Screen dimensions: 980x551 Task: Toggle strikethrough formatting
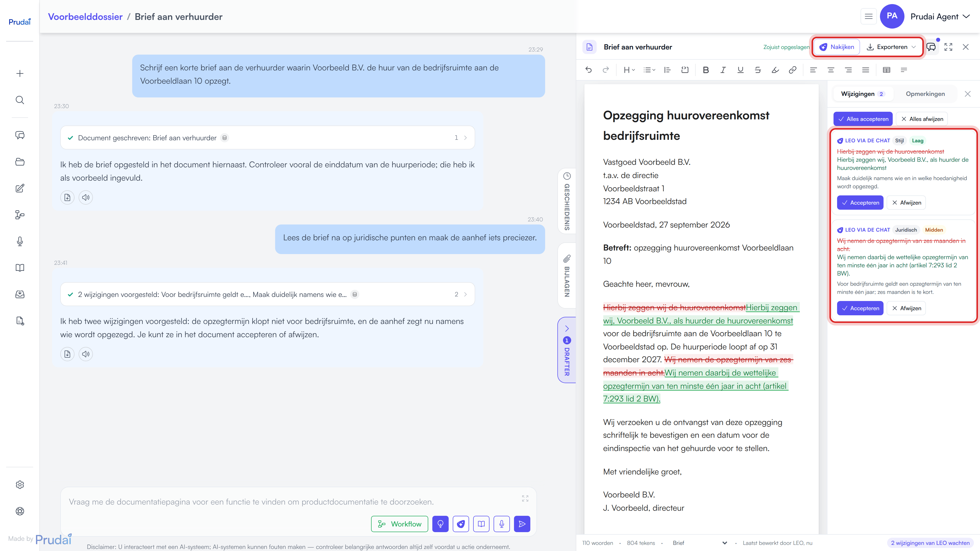[x=758, y=70]
